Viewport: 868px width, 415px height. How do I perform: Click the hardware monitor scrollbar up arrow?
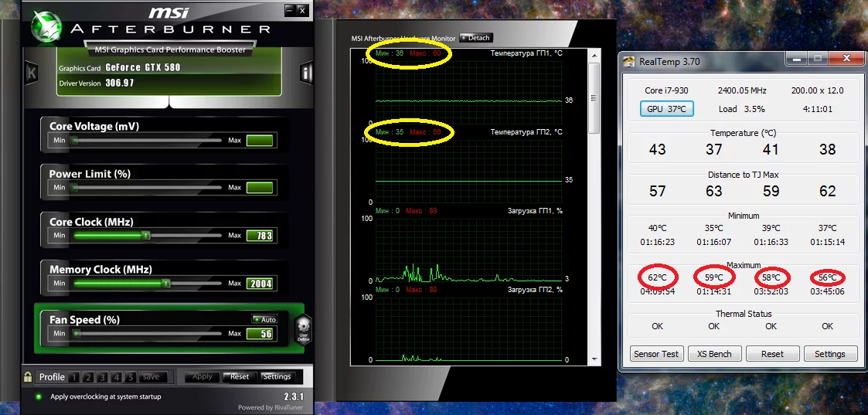(x=594, y=56)
